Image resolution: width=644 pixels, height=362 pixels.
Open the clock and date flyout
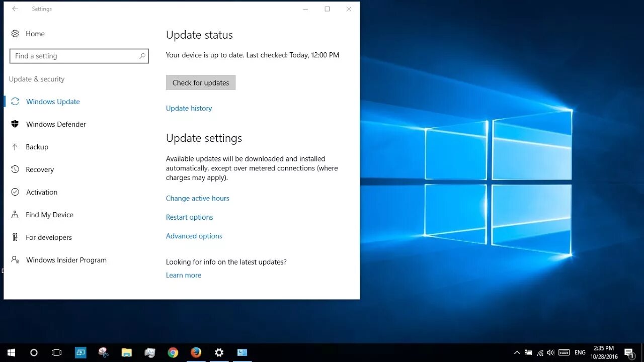[604, 352]
